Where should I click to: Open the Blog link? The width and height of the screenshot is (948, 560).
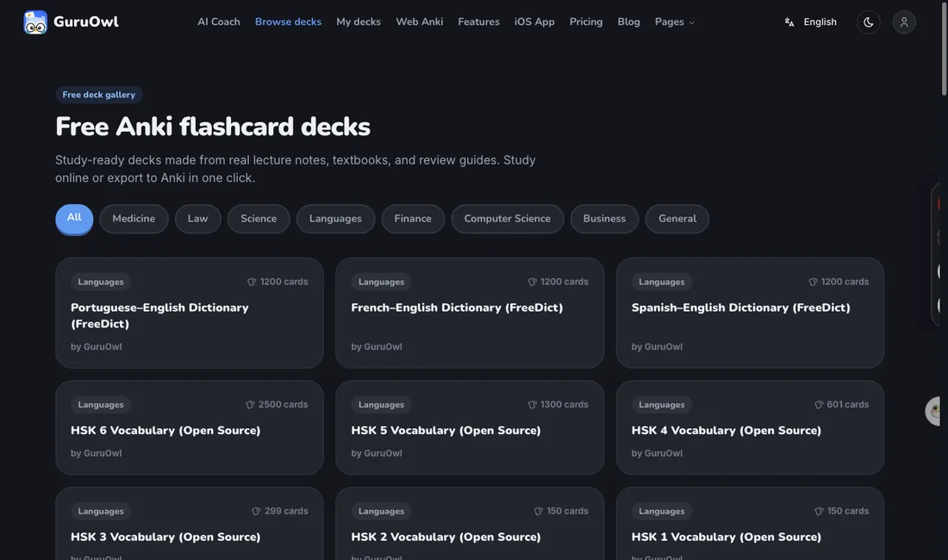pos(628,22)
